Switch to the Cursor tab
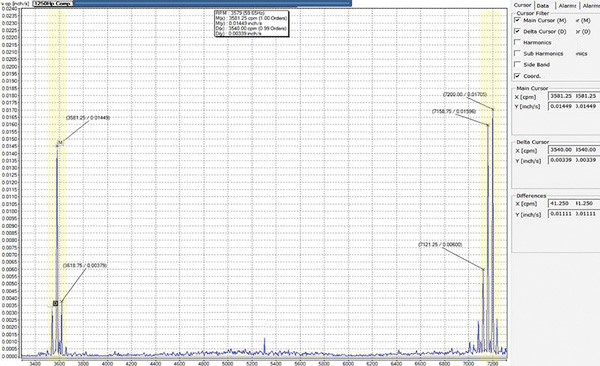 (x=522, y=5)
